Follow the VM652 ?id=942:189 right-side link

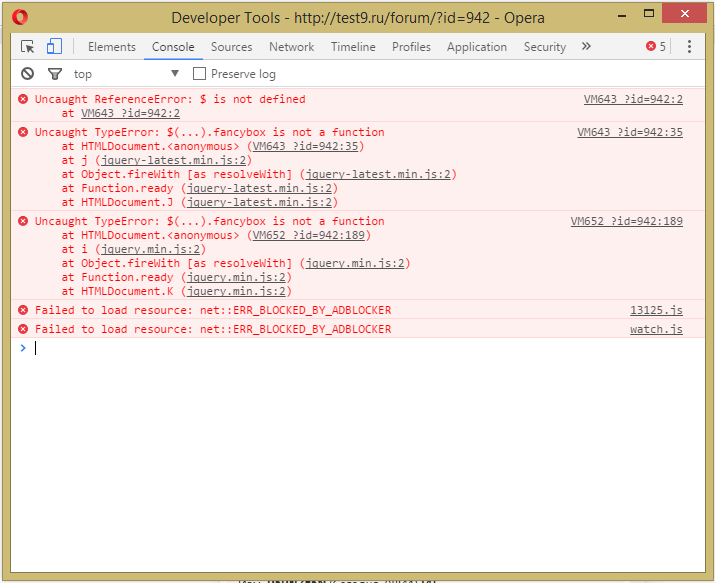[626, 222]
